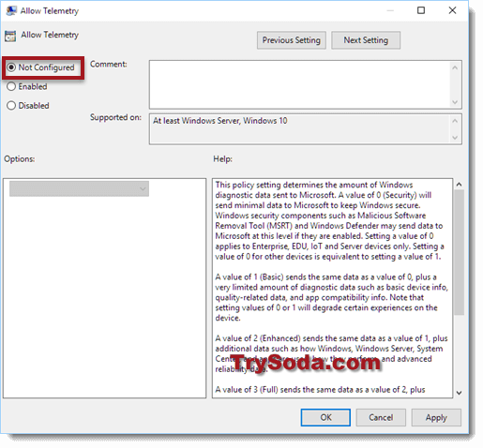The width and height of the screenshot is (483, 448).
Task: Go to the Next Setting
Action: coord(366,40)
